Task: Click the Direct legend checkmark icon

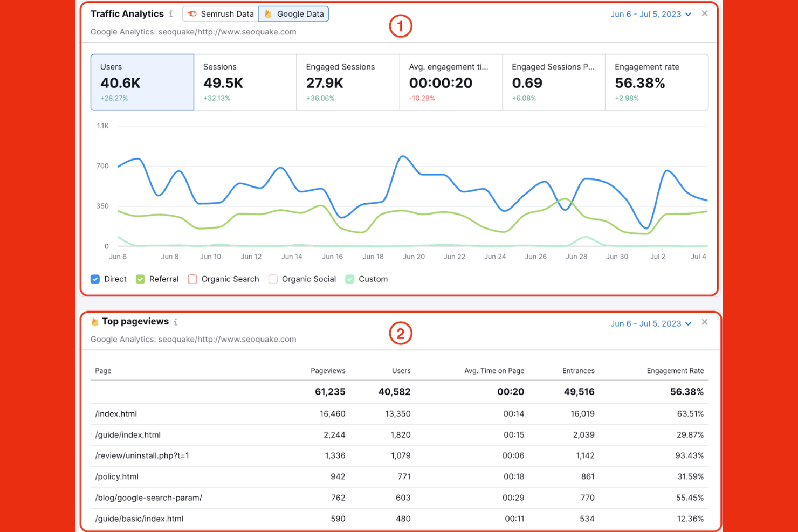Action: [95, 279]
